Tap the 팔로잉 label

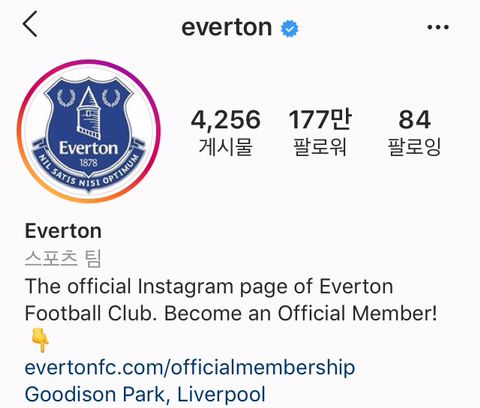click(415, 147)
